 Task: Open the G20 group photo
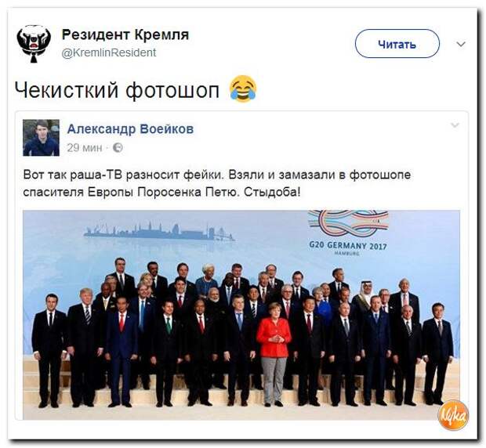(x=241, y=315)
